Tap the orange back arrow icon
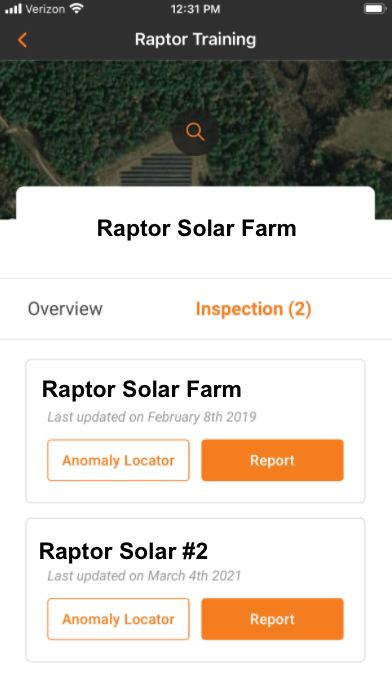The height and width of the screenshot is (698, 392). coord(22,40)
